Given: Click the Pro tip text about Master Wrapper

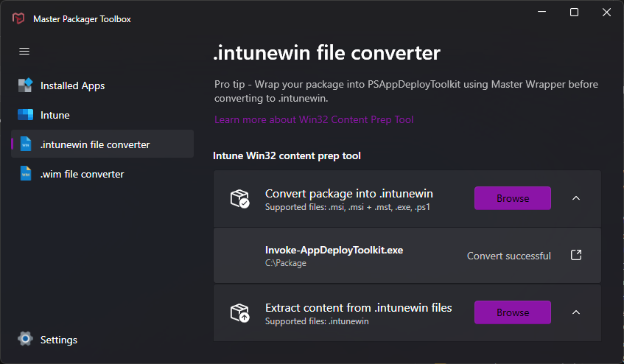Looking at the screenshot, I should coord(406,91).
